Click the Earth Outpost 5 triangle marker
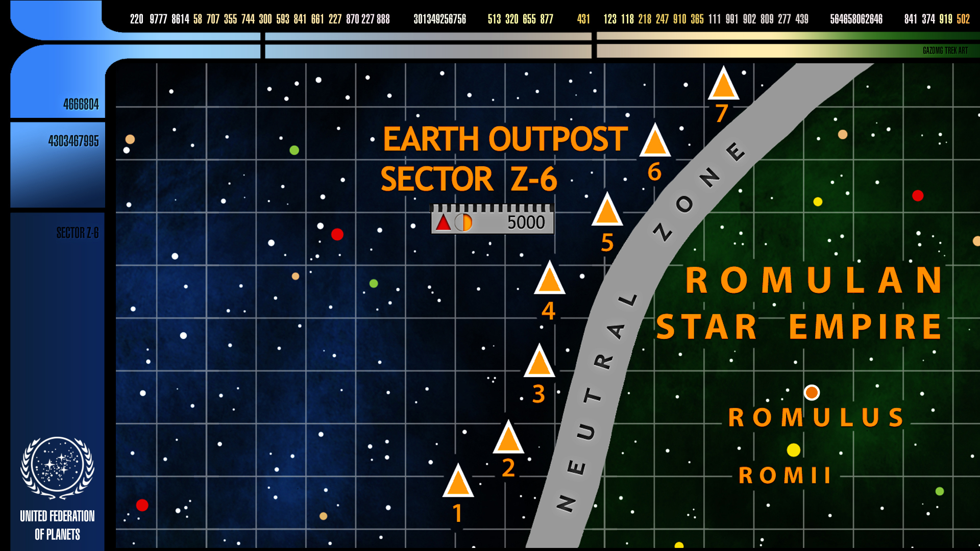The width and height of the screenshot is (980, 551). (x=607, y=210)
